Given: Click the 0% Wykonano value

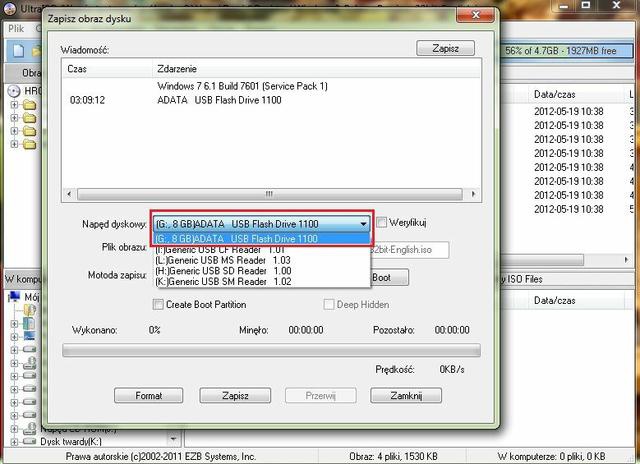Looking at the screenshot, I should click(154, 330).
